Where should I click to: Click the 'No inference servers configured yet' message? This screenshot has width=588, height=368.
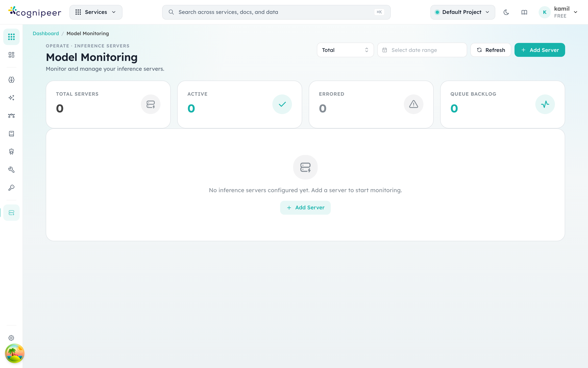[305, 190]
